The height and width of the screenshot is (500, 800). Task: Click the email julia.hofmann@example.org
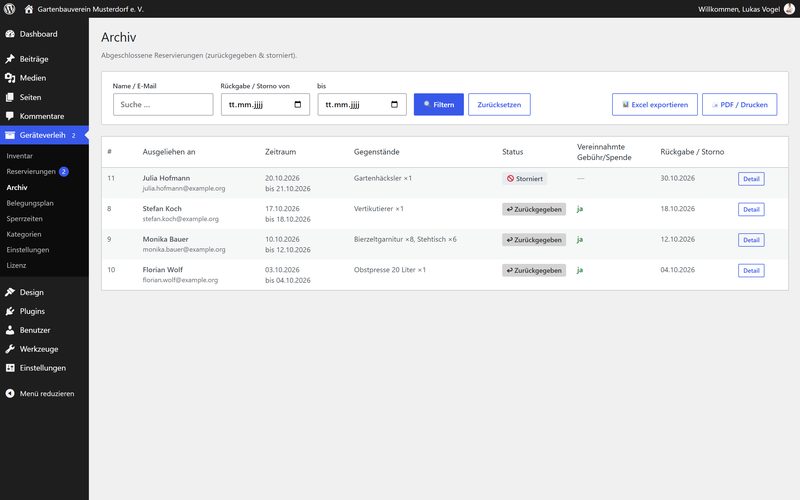[x=184, y=188]
